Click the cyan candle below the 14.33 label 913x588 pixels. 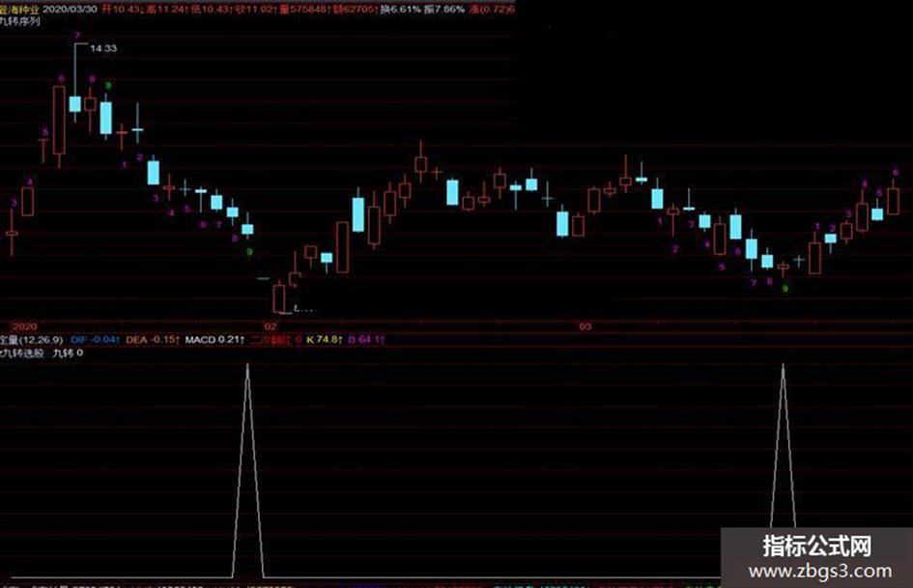74,103
